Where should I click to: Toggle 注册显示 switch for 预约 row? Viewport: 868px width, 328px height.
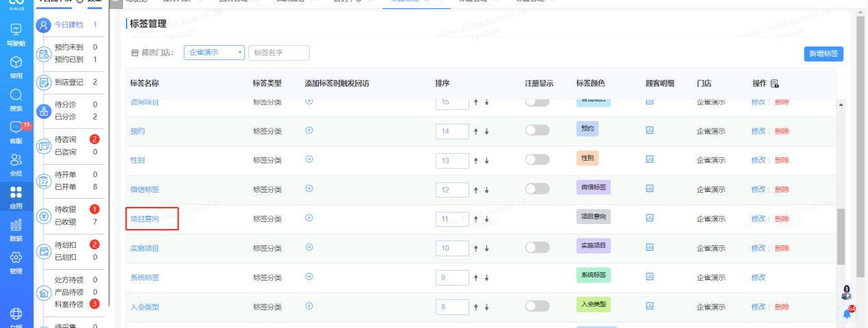coord(537,131)
